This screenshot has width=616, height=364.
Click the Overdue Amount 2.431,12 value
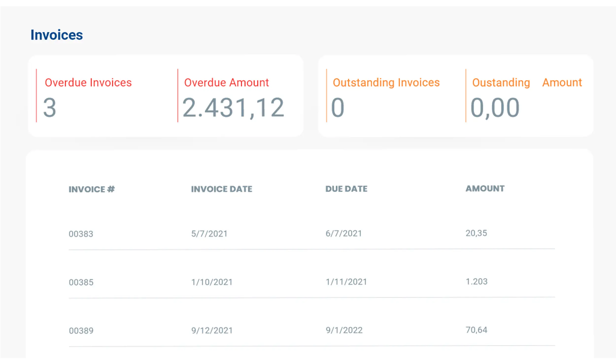[233, 108]
